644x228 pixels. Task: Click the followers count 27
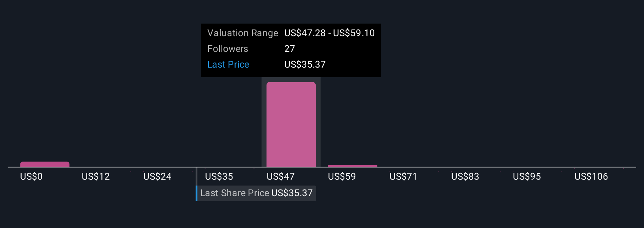pos(289,49)
